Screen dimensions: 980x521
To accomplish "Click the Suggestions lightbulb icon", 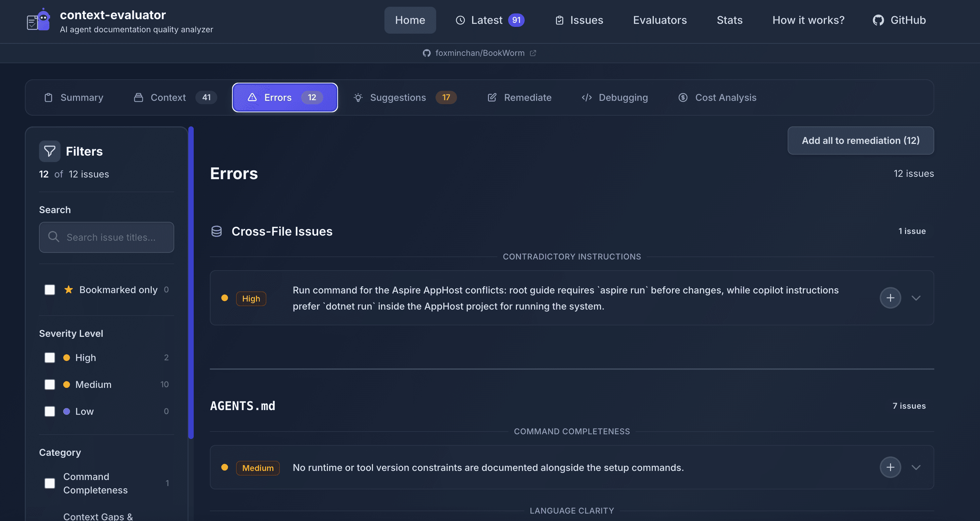I will 357,97.
